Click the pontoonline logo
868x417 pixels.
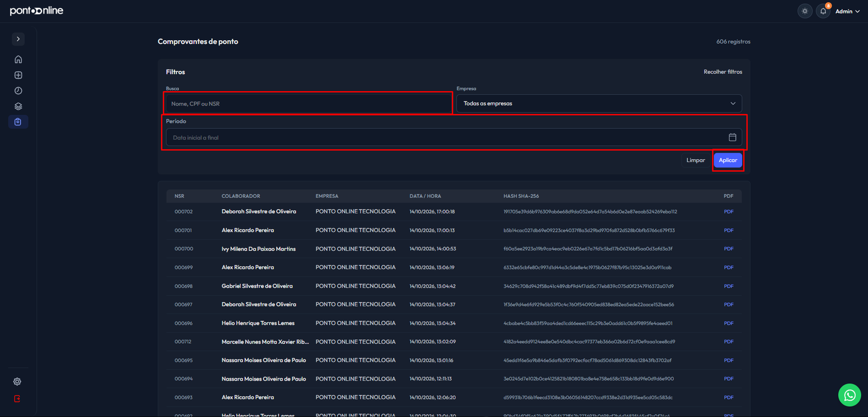click(36, 11)
